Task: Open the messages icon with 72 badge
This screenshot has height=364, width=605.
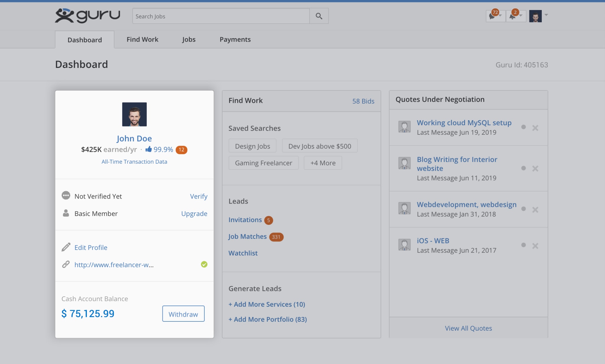Action: click(492, 16)
